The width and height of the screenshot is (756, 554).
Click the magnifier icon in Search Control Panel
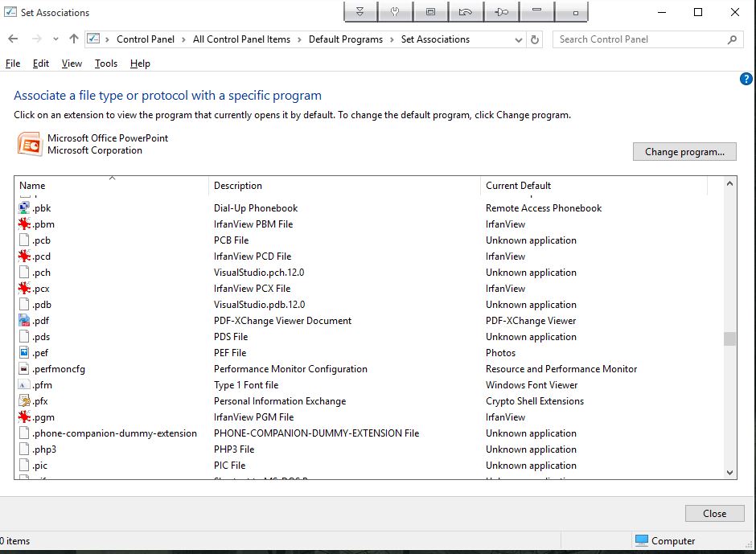click(732, 39)
